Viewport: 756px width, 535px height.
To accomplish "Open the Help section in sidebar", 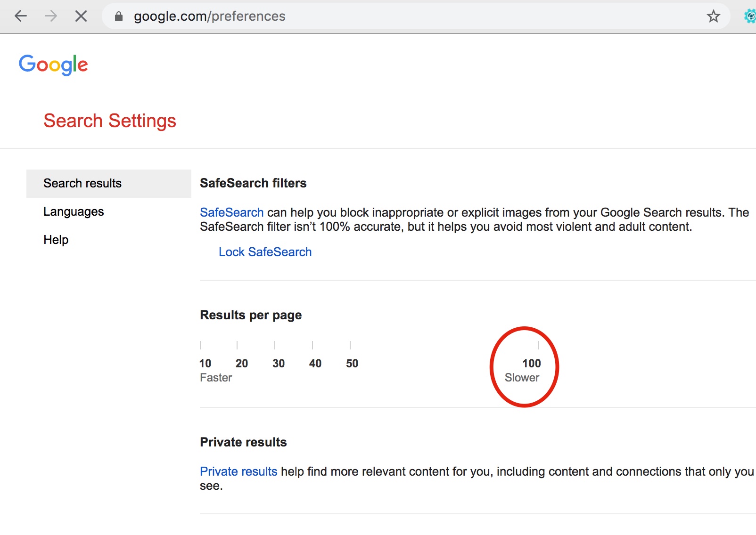I will (x=56, y=240).
